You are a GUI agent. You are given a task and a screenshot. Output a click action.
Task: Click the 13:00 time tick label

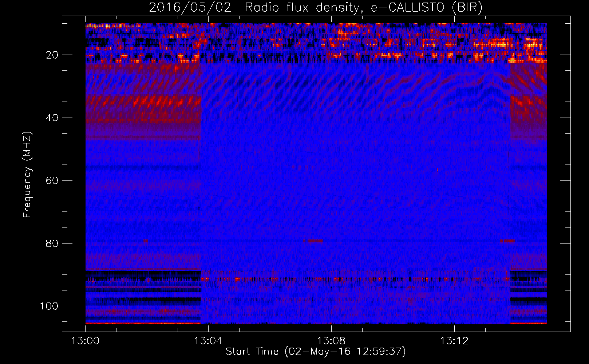[86, 341]
